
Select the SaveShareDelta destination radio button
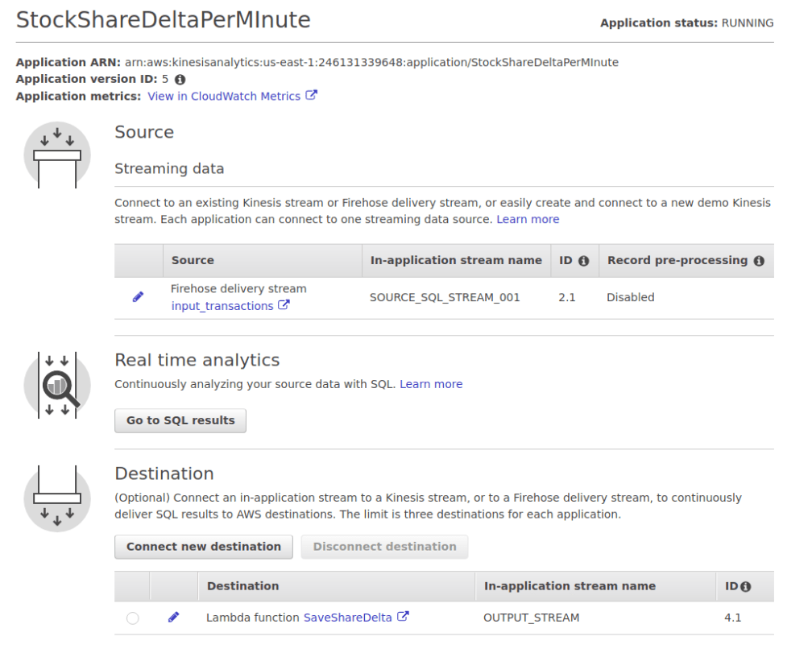coord(132,618)
